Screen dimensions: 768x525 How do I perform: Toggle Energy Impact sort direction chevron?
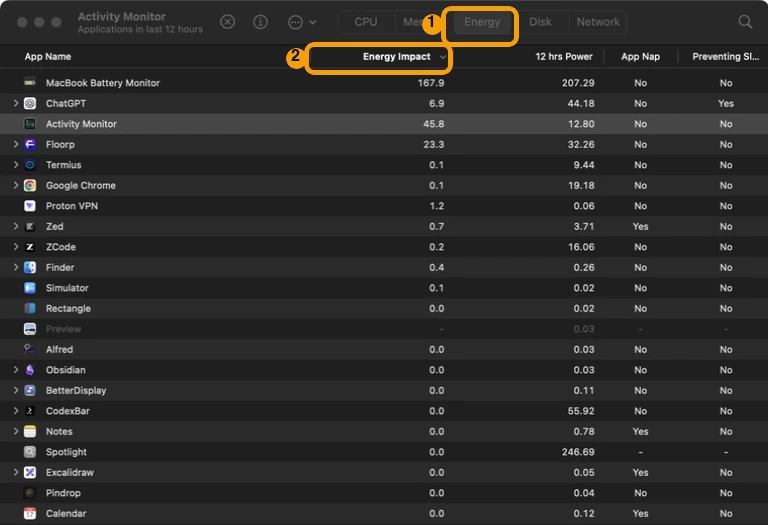pyautogui.click(x=442, y=57)
